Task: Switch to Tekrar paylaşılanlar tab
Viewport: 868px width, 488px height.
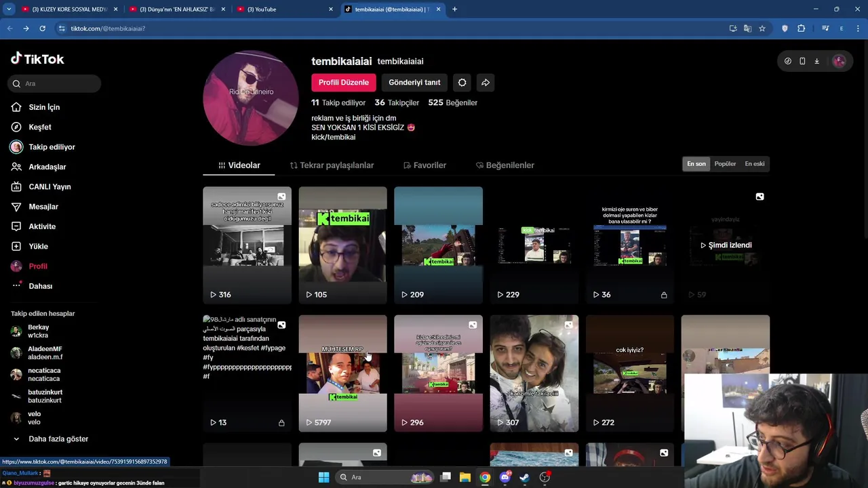Action: pyautogui.click(x=332, y=165)
